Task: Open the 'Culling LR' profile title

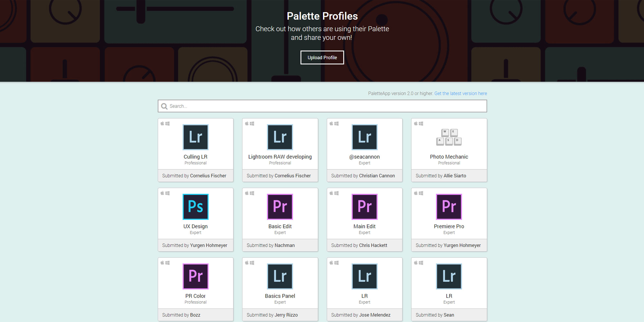Action: pyautogui.click(x=195, y=157)
